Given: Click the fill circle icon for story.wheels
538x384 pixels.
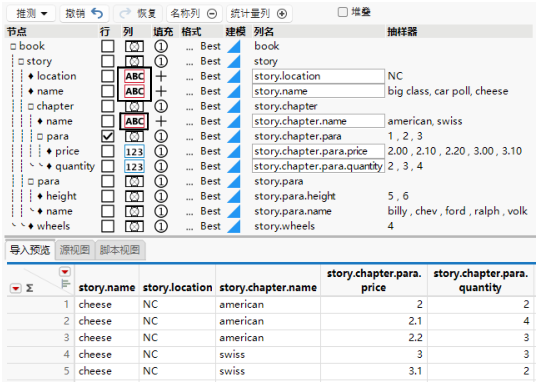Looking at the screenshot, I should click(x=161, y=226).
